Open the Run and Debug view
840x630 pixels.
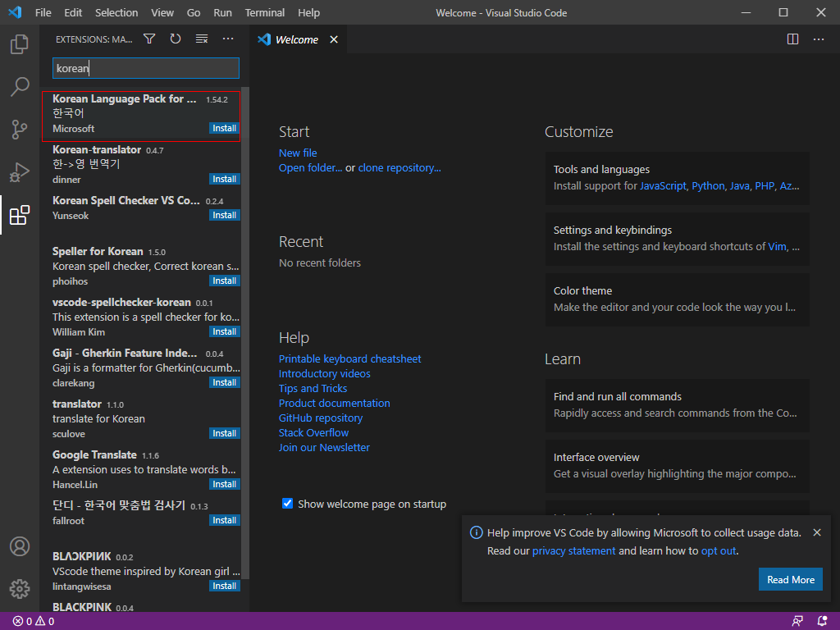pyautogui.click(x=20, y=172)
